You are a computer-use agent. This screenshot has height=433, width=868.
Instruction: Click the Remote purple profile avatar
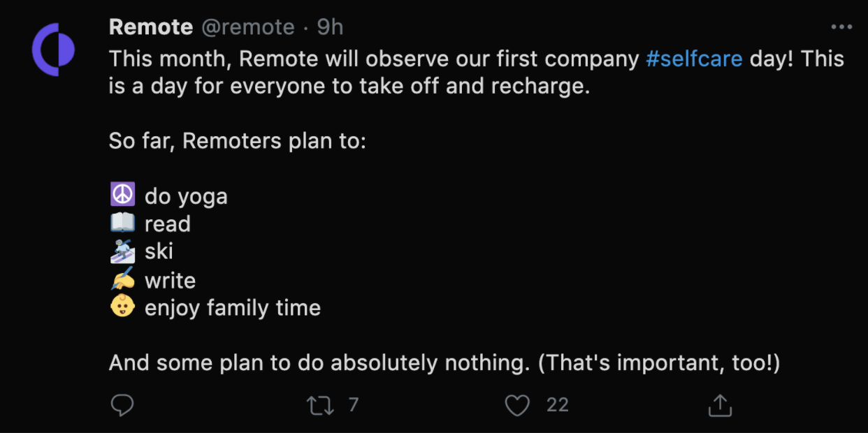tap(54, 50)
